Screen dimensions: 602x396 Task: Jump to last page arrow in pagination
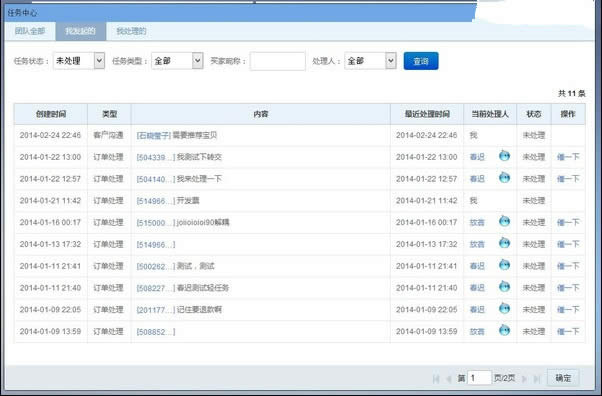pyautogui.click(x=537, y=379)
